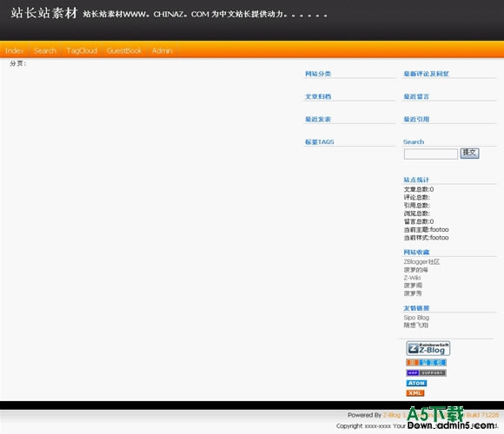Screen dimensions: 504x434
Task: Open the Sipo Blog friend link
Action: (416, 318)
